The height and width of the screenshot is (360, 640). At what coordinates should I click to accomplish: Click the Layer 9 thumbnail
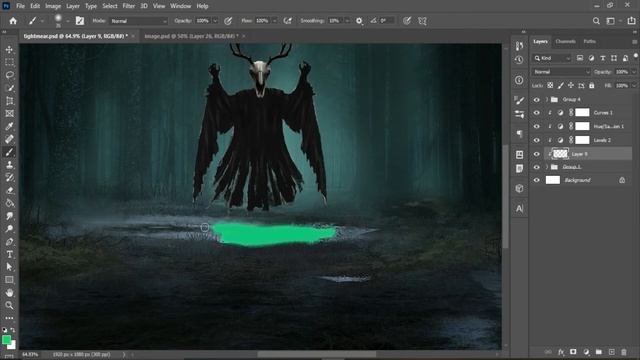point(560,153)
